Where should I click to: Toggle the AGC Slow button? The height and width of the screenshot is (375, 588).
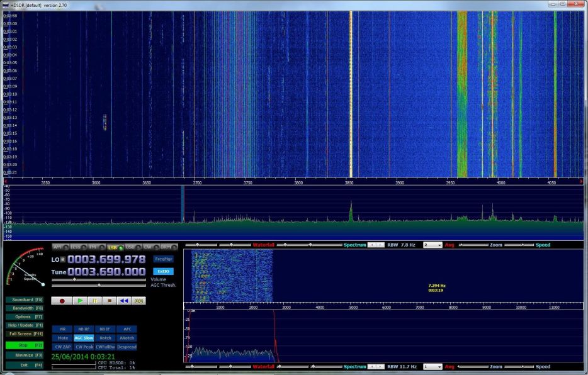click(x=84, y=338)
